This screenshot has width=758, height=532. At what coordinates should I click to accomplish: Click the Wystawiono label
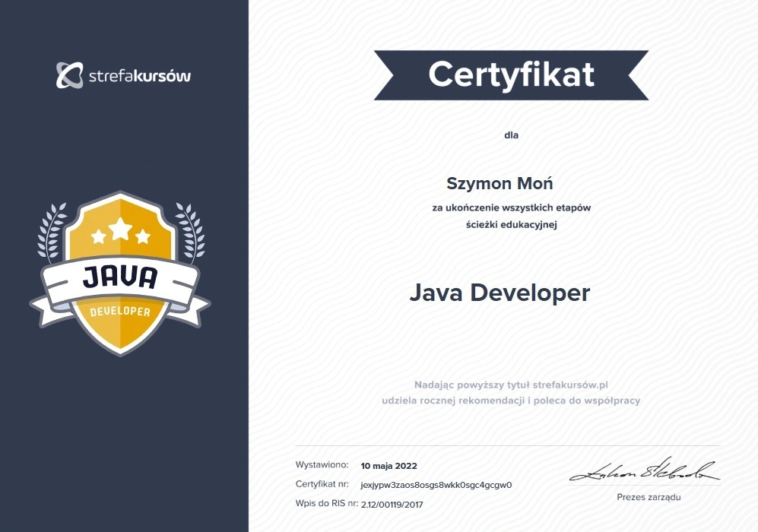coord(322,464)
